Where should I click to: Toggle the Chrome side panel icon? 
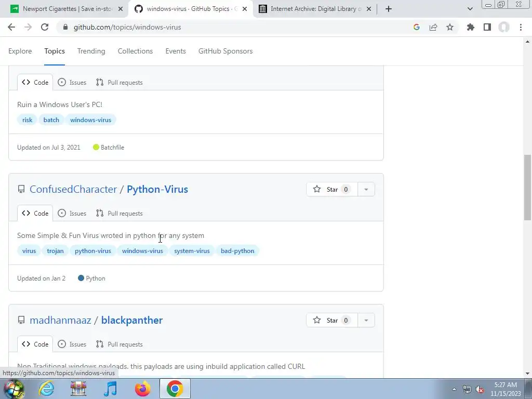pos(487,27)
